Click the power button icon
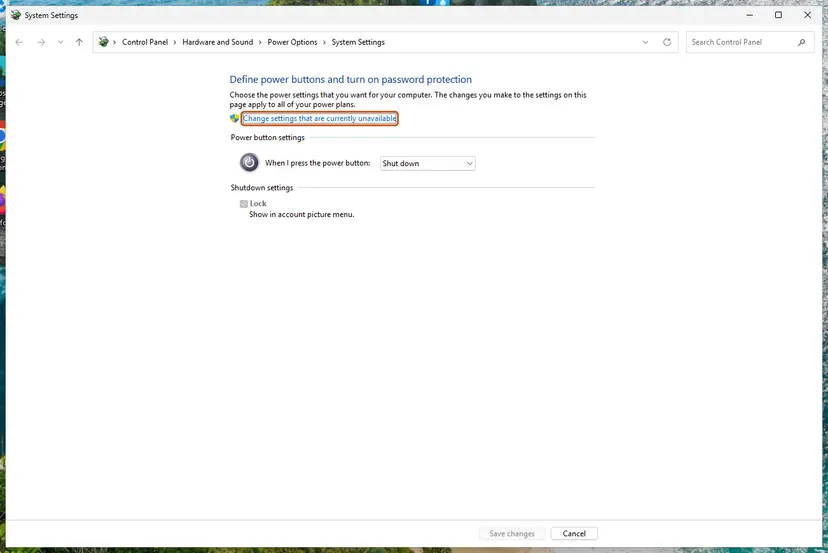828x553 pixels. (x=249, y=163)
